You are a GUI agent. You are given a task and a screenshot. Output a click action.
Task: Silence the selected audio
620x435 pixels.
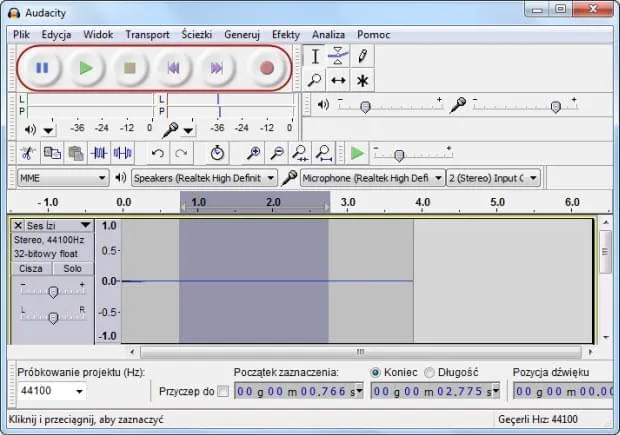123,153
